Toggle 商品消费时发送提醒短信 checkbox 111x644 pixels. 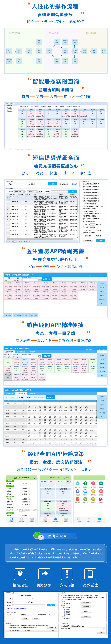(83, 208)
